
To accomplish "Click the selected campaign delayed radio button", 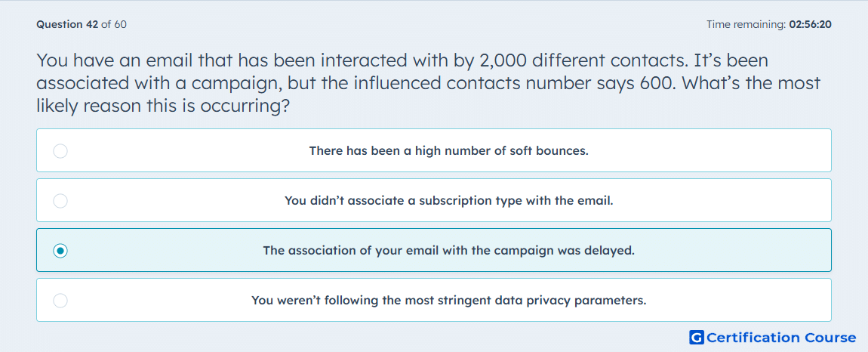I will [x=60, y=251].
